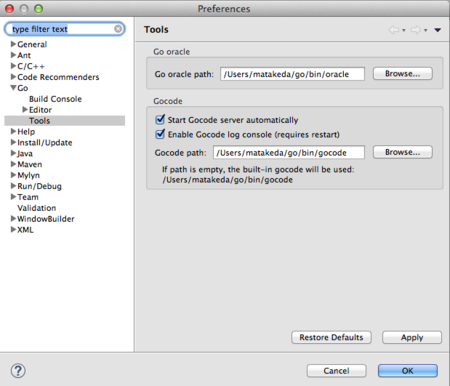
Task: Close the Preferences window with red button
Action: click(9, 9)
